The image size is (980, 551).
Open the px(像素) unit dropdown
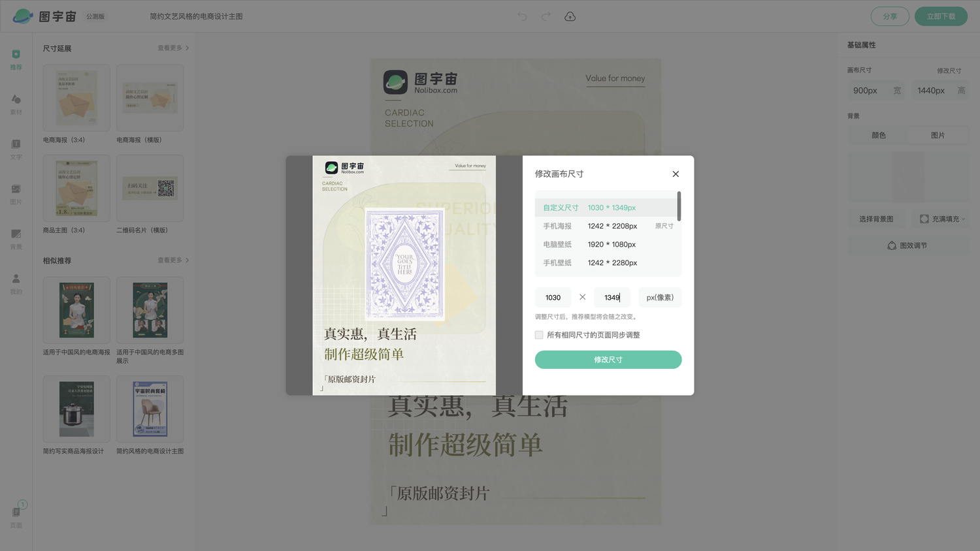click(x=660, y=298)
